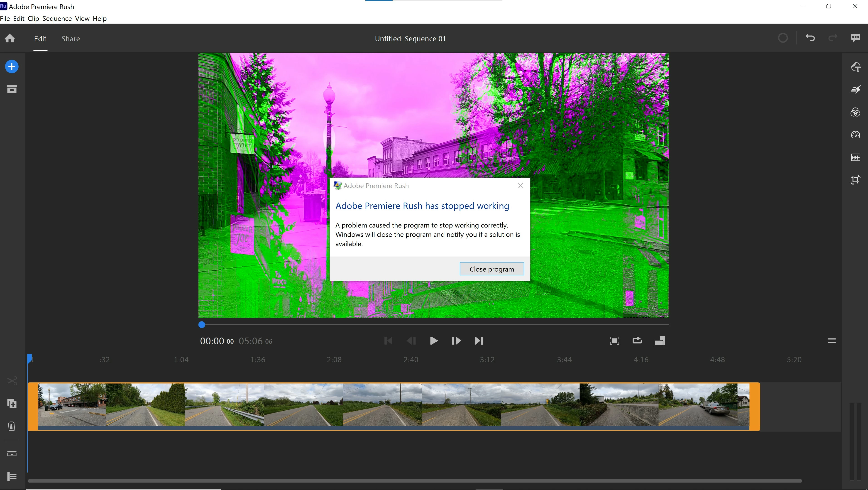Toggle loop playback
This screenshot has height=490, width=868.
[x=637, y=341]
